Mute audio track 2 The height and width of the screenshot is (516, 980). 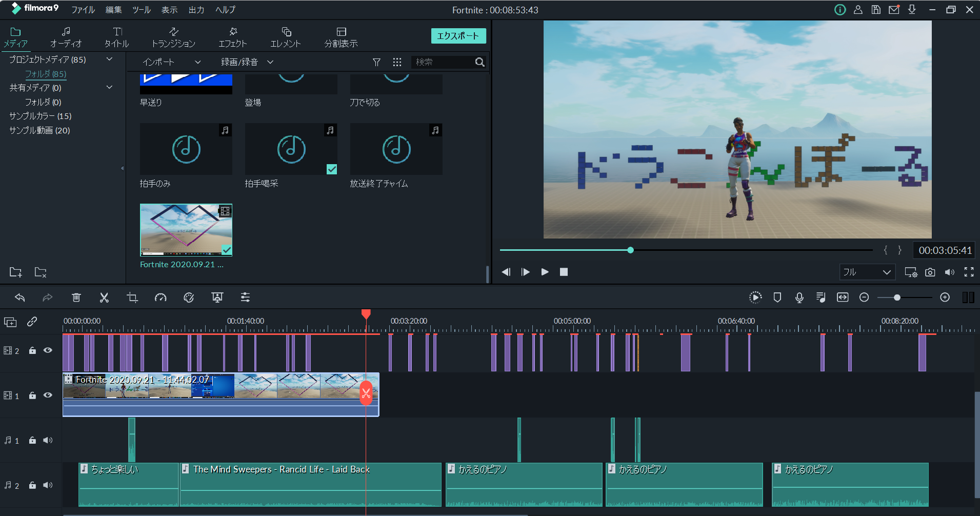click(x=48, y=485)
